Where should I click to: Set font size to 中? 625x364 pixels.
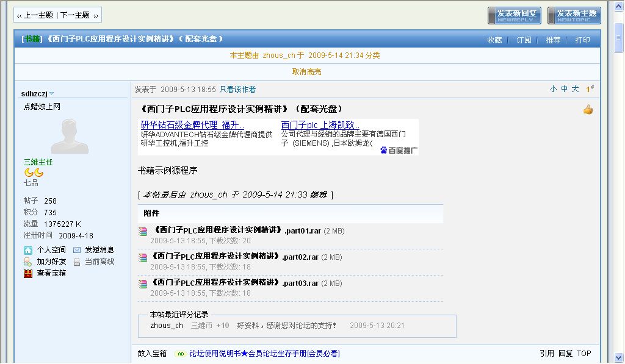tap(565, 89)
